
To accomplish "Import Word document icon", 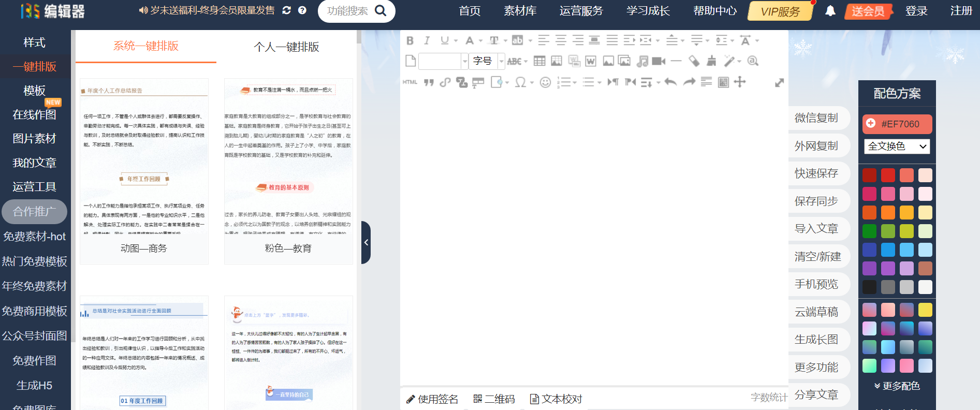I will [x=590, y=61].
